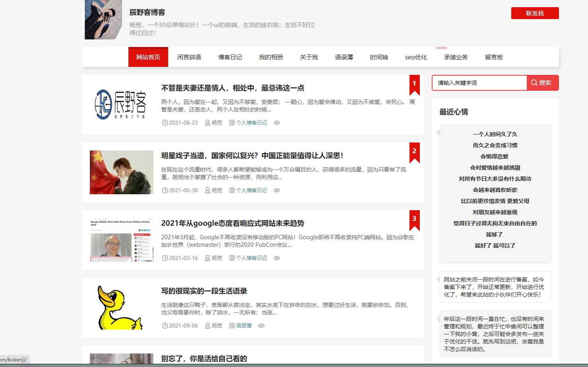Click magnifier icon in search button

(534, 83)
